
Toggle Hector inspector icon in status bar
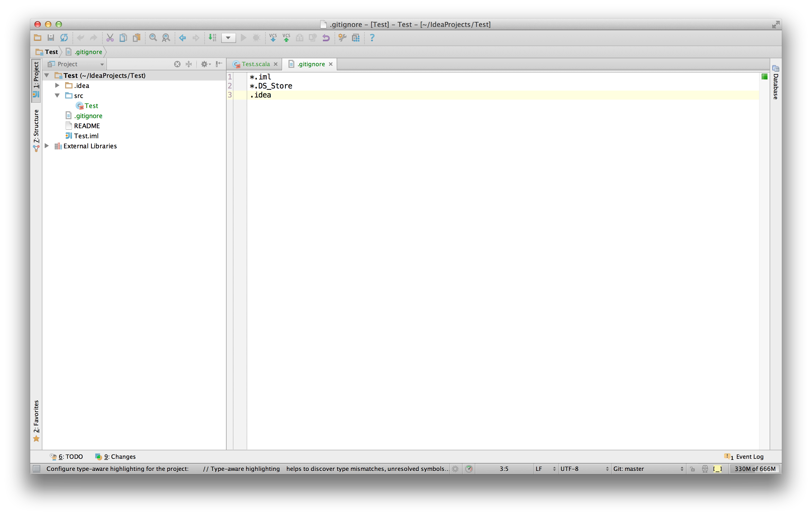coord(705,468)
